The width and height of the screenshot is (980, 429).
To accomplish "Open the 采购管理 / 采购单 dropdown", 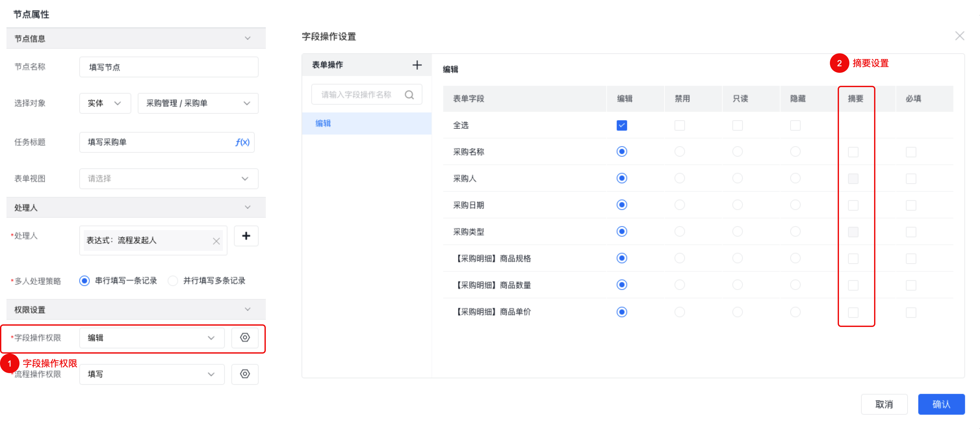I will 198,103.
